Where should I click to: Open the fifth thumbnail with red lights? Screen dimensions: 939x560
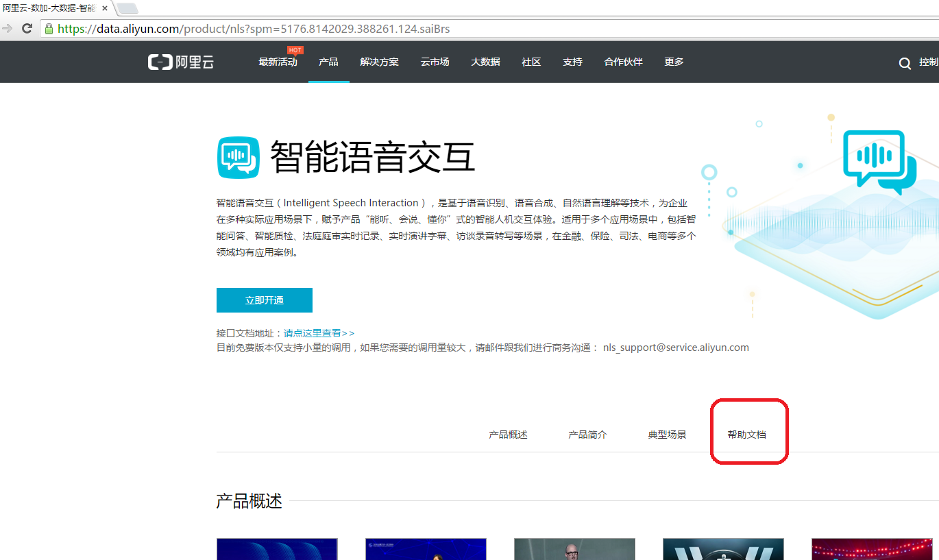[x=872, y=549]
